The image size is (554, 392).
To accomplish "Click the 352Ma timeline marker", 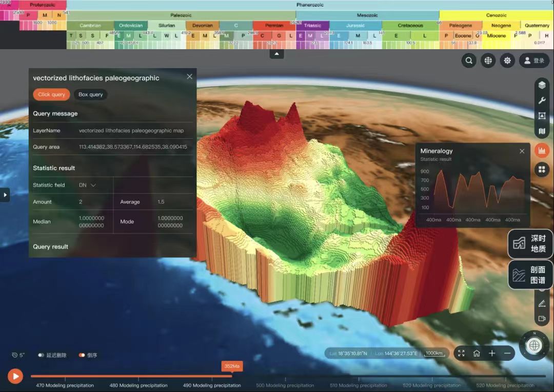I will click(x=232, y=366).
